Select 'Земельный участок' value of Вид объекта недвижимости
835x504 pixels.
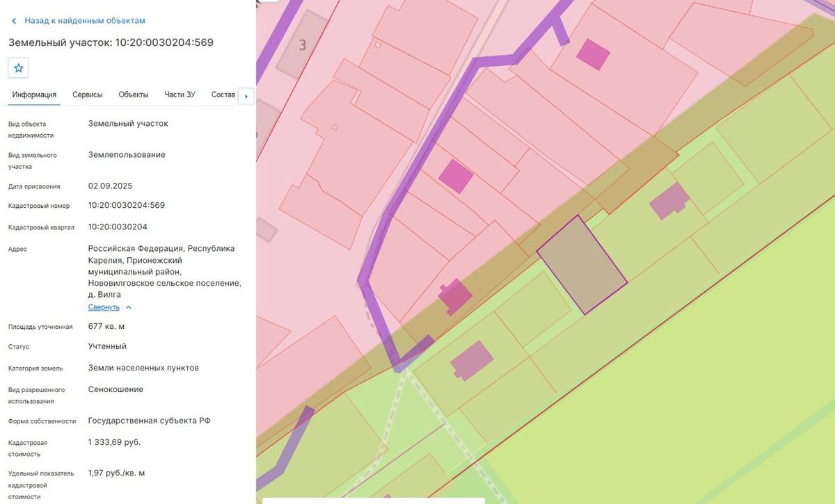[128, 124]
